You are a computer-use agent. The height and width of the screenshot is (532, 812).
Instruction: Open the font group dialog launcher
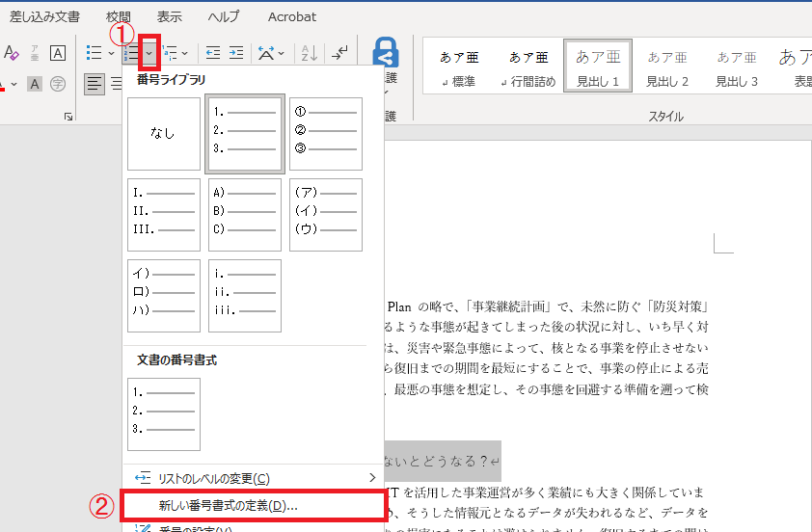tap(68, 117)
